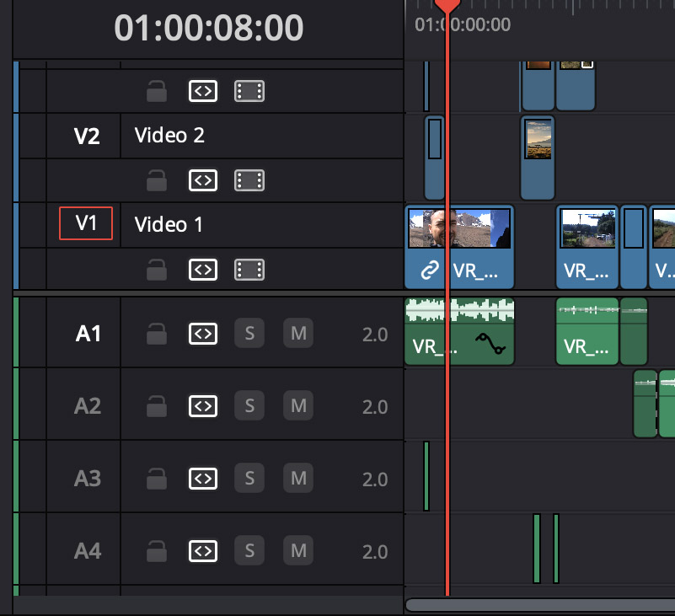Solo the A4 audio track
Viewport: 675px width, 616px height.
(249, 551)
